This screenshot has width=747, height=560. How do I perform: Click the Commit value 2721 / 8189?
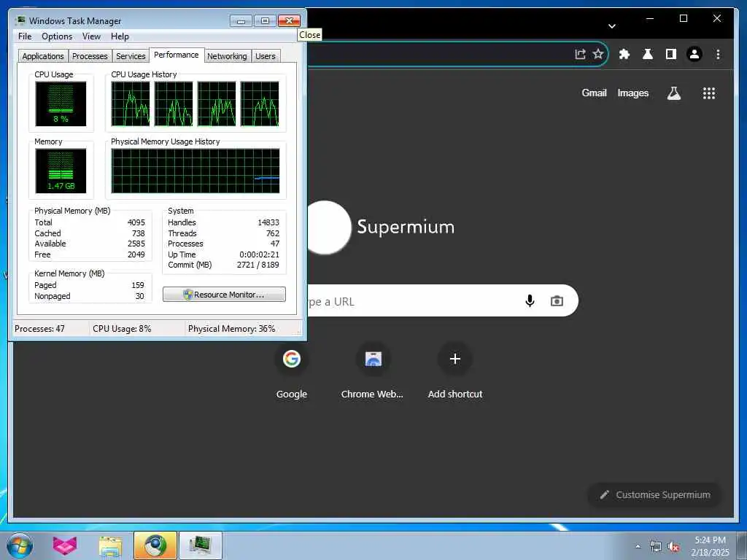pos(258,265)
